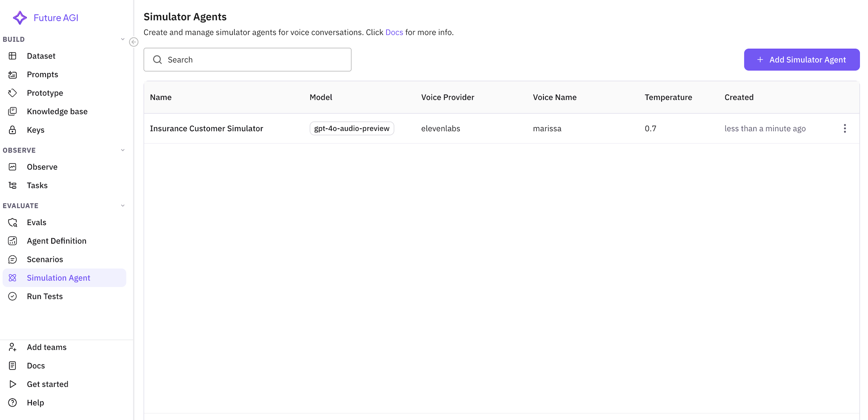Open the kebab menu for Insurance Customer Simulator
Image resolution: width=868 pixels, height=420 pixels.
point(845,129)
